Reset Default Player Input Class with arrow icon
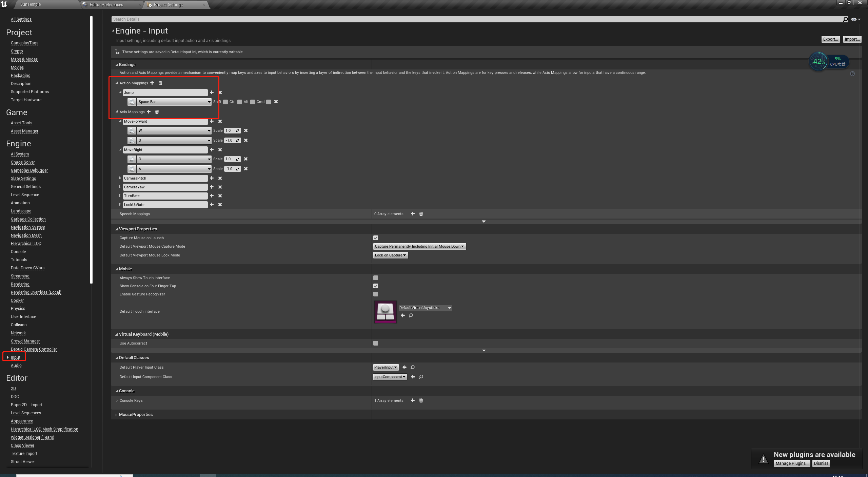The image size is (868, 477). (405, 367)
